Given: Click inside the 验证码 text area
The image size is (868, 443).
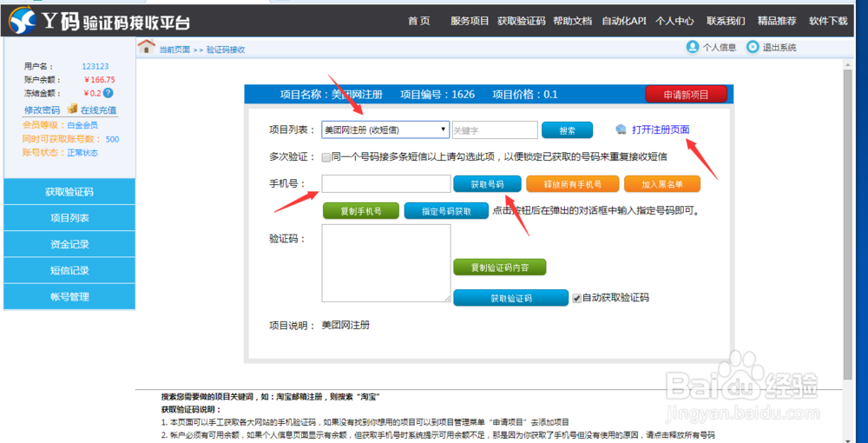Looking at the screenshot, I should click(386, 263).
